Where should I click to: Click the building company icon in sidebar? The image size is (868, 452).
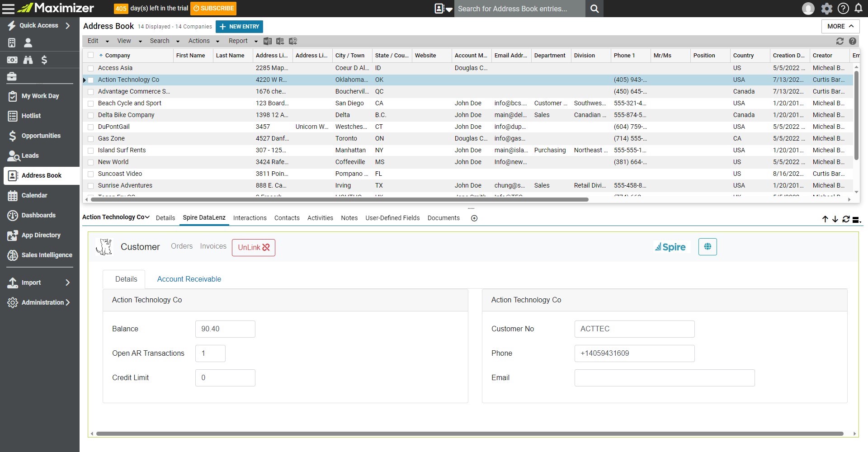pyautogui.click(x=12, y=43)
